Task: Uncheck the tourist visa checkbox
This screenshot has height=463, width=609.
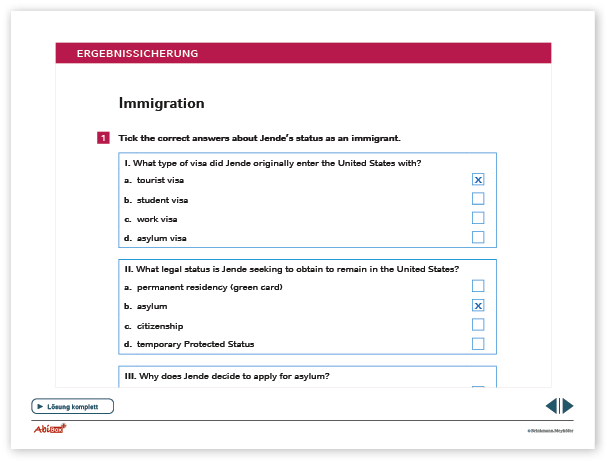Action: click(x=478, y=180)
